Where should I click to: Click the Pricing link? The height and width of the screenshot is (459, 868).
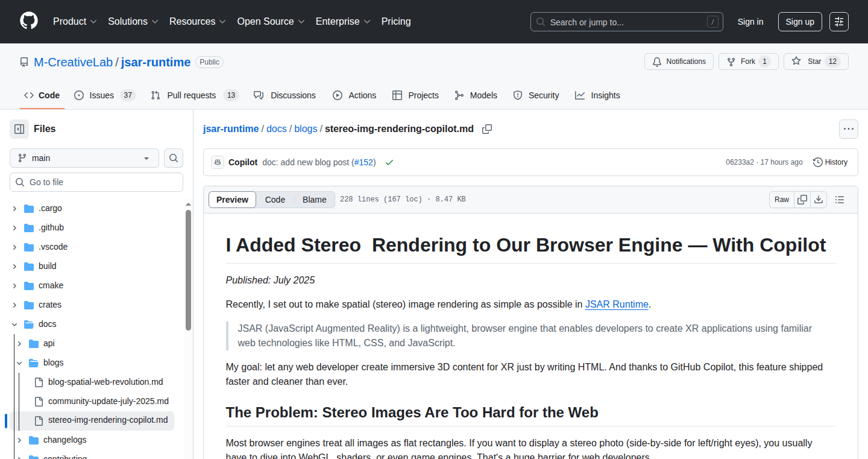point(396,22)
